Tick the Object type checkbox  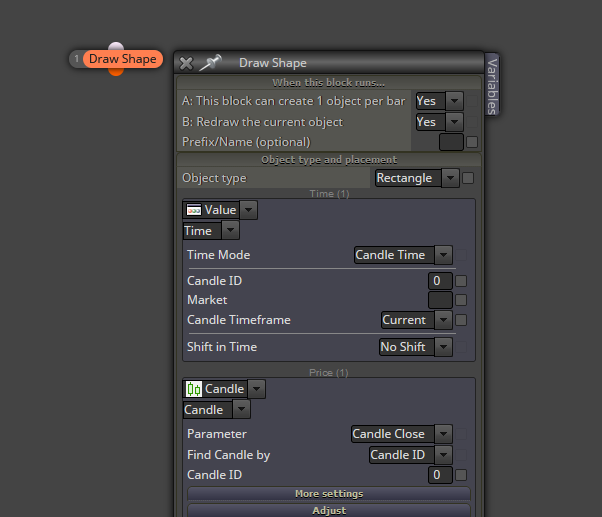pos(468,178)
